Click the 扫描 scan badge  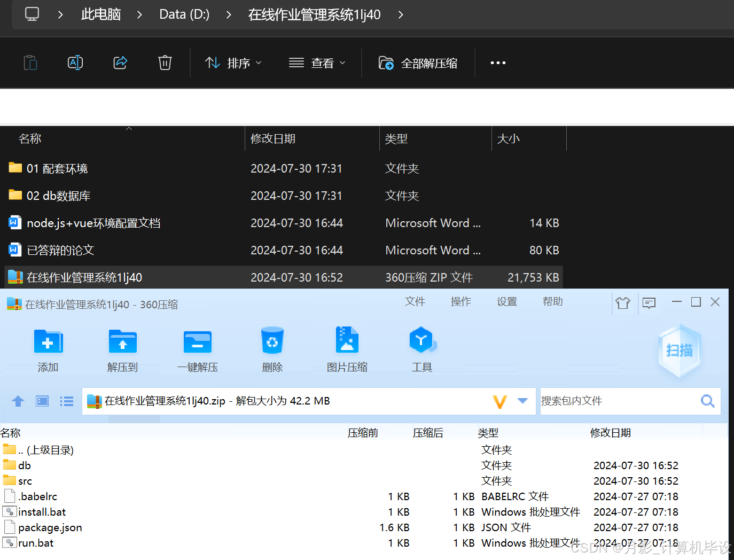pyautogui.click(x=679, y=350)
